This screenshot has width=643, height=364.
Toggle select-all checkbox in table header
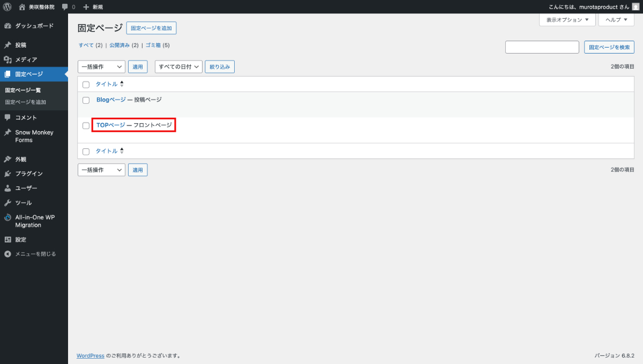86,85
